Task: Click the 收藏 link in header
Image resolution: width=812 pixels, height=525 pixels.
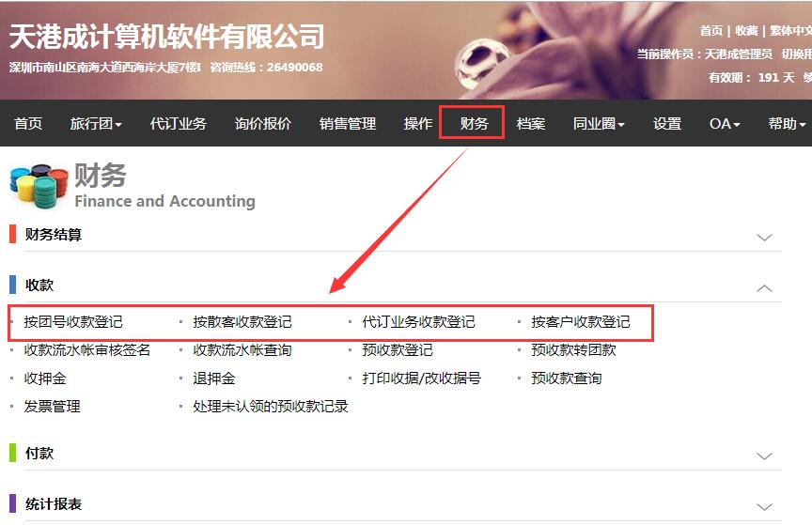Action: [x=746, y=31]
